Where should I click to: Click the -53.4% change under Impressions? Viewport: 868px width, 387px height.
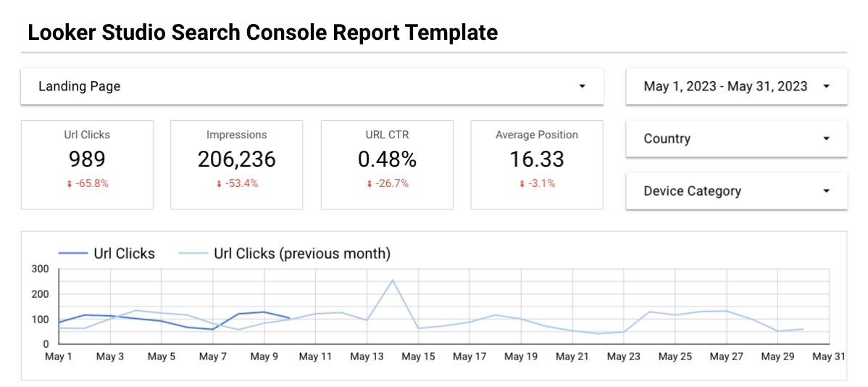click(241, 184)
